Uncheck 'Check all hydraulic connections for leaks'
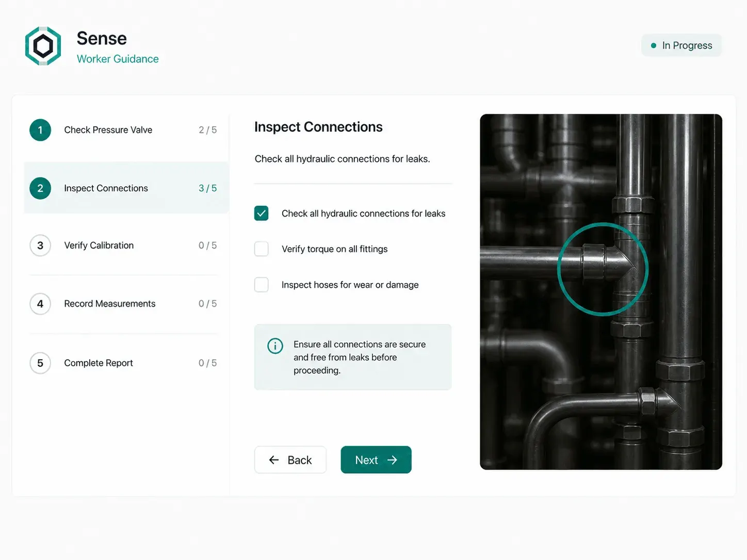The image size is (747, 560). 262,213
